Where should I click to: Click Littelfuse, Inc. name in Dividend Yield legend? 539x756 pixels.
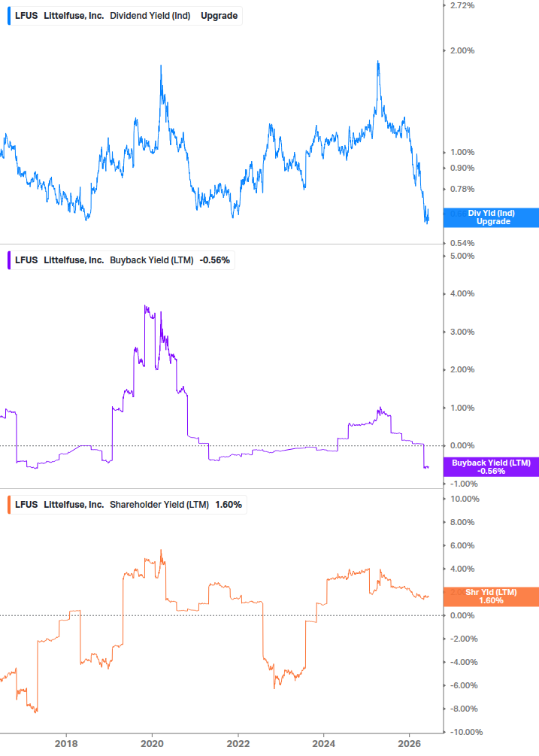[74, 16]
